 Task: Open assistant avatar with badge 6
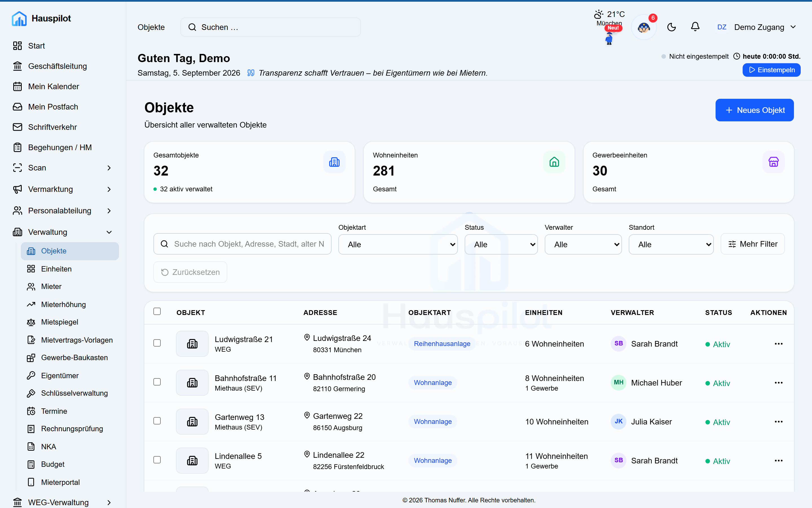[x=644, y=27]
